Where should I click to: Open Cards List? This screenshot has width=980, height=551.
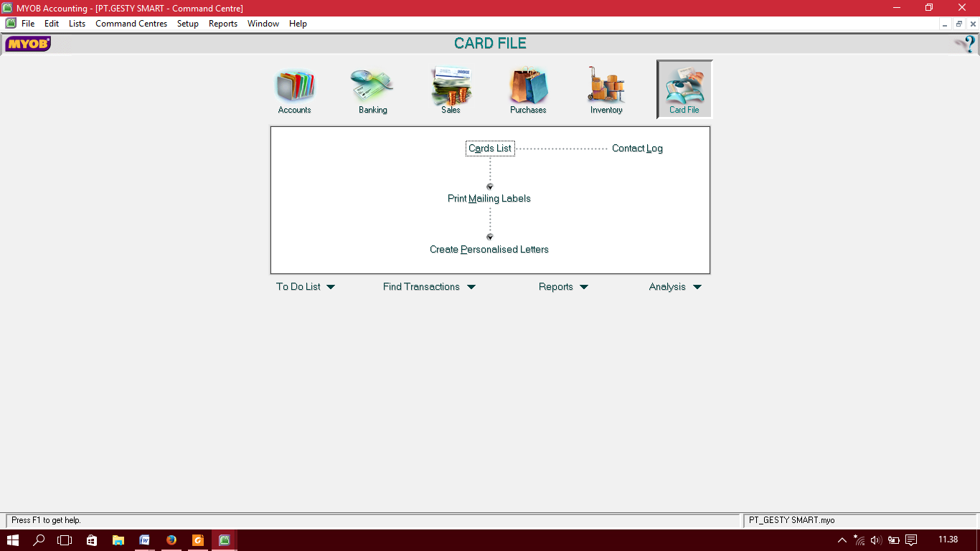pos(490,149)
